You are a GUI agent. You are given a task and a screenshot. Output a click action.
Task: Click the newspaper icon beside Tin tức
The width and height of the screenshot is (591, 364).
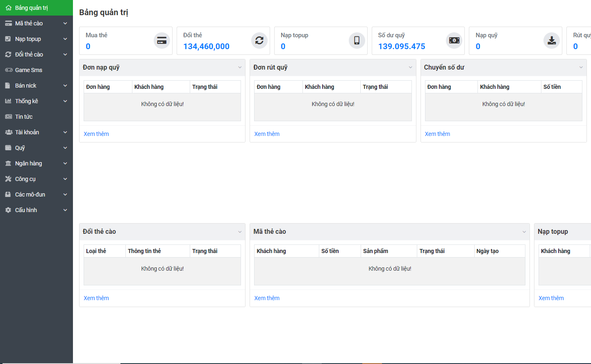(x=8, y=117)
